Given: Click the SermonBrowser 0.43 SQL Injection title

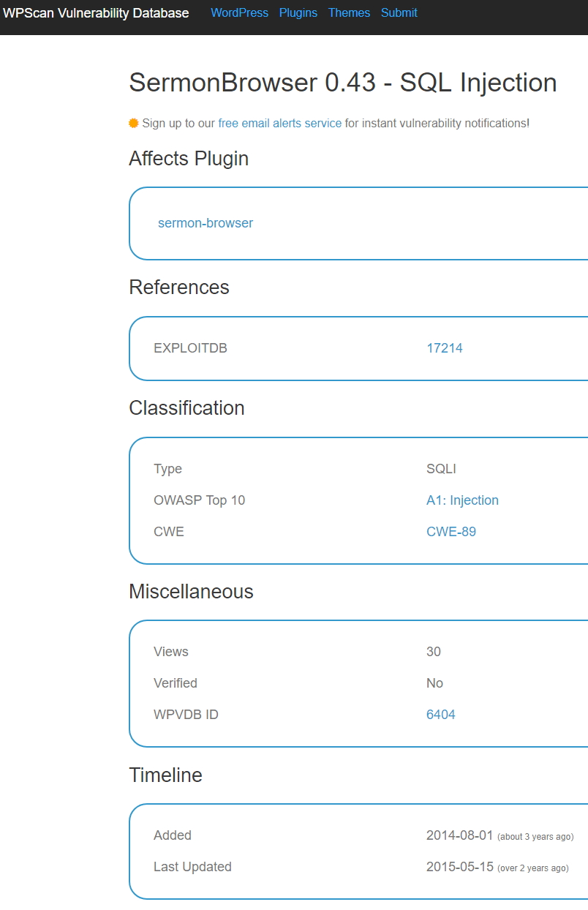Looking at the screenshot, I should pyautogui.click(x=343, y=83).
